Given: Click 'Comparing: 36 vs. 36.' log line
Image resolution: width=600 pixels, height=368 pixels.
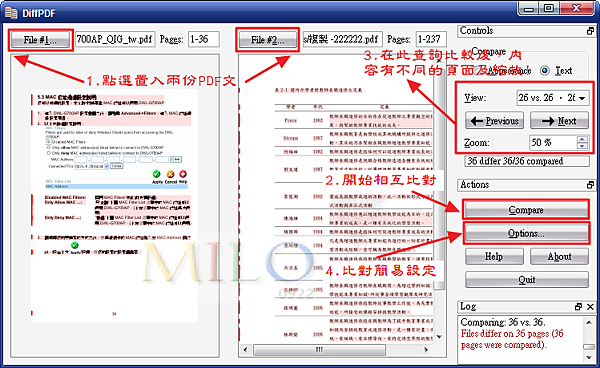Looking at the screenshot, I should (503, 322).
